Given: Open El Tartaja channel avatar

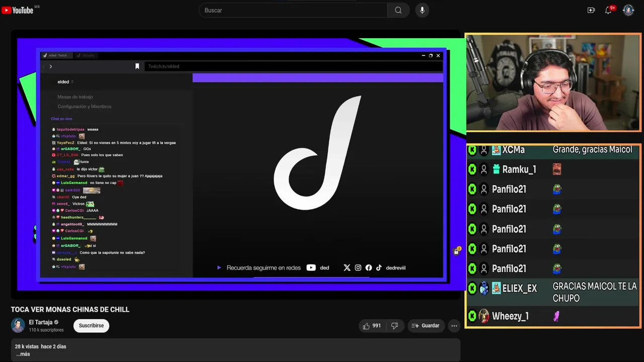Looking at the screenshot, I should point(18,325).
